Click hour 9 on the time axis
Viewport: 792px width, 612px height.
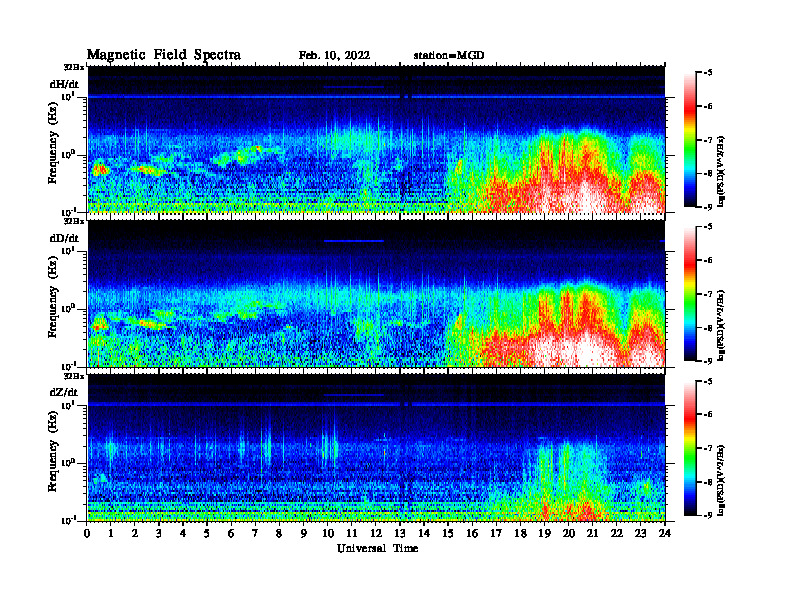(x=304, y=533)
